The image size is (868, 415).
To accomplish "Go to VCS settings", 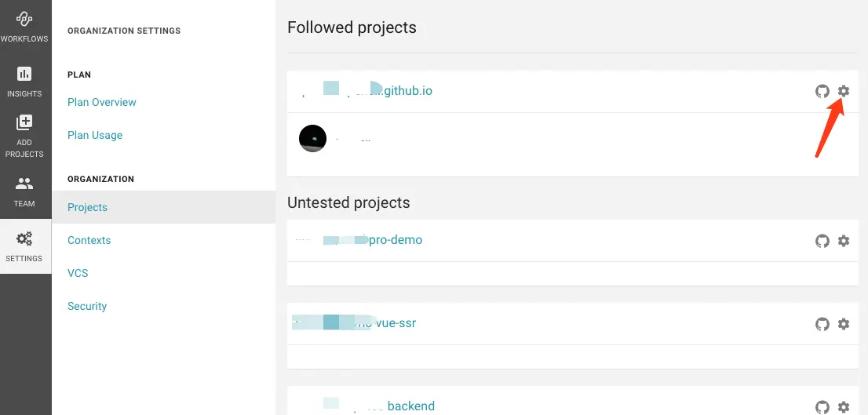I will tap(78, 273).
